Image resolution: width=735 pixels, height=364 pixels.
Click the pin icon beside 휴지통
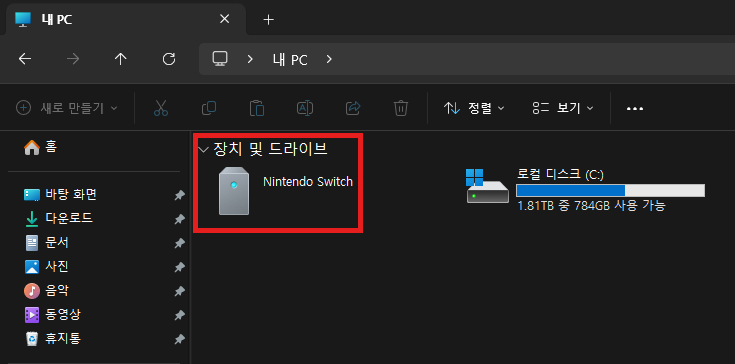[x=180, y=339]
